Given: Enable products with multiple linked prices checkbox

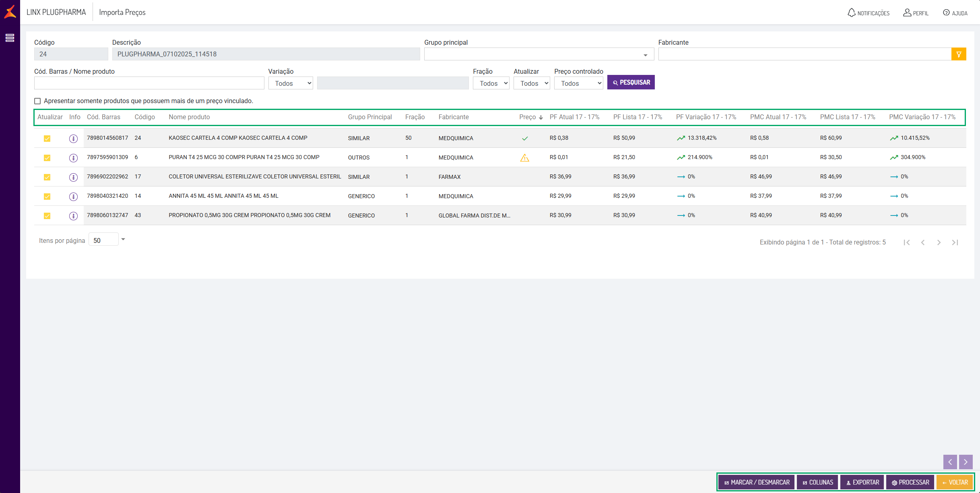Looking at the screenshot, I should pos(37,101).
